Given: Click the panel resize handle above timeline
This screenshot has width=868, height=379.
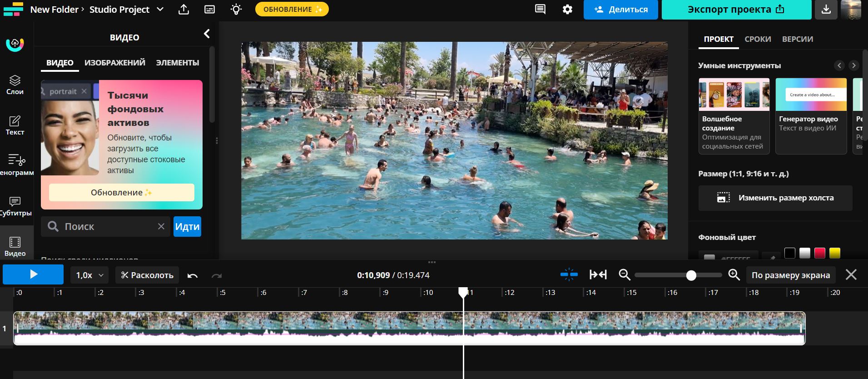Looking at the screenshot, I should pyautogui.click(x=432, y=262).
